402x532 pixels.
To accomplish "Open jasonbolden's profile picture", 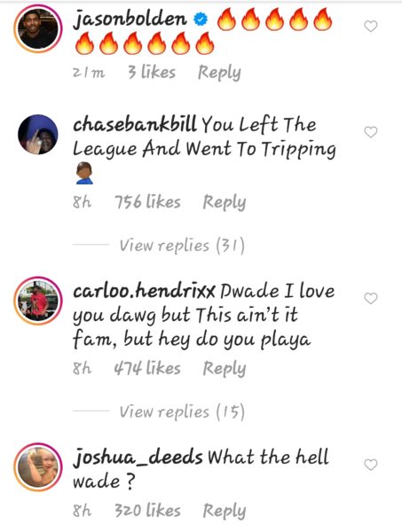I will pyautogui.click(x=38, y=29).
